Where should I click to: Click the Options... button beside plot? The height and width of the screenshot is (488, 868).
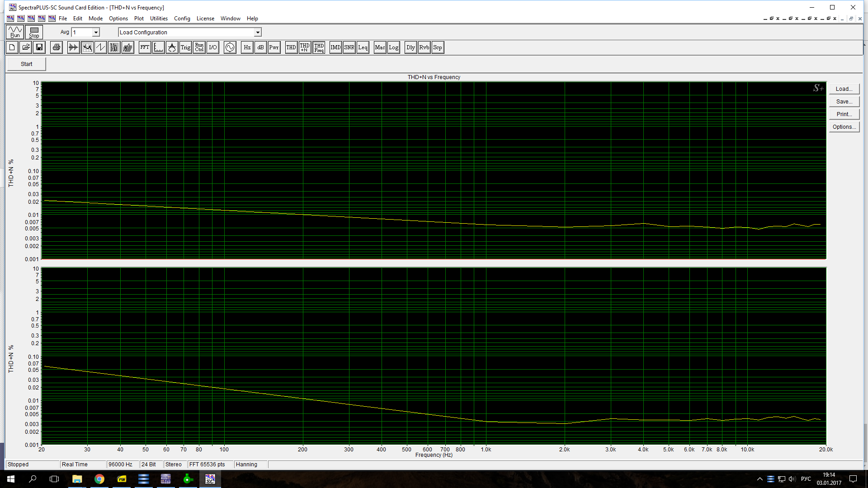point(844,127)
